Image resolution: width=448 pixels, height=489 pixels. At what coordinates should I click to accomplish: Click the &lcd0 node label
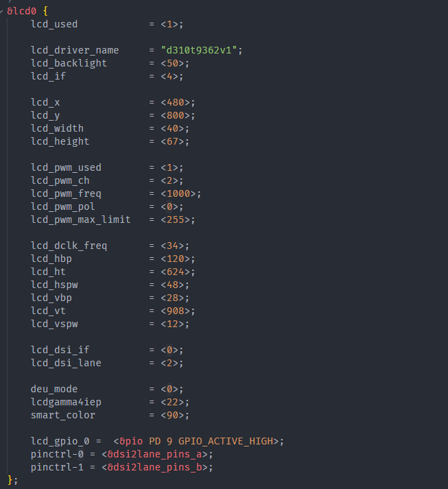pos(21,12)
